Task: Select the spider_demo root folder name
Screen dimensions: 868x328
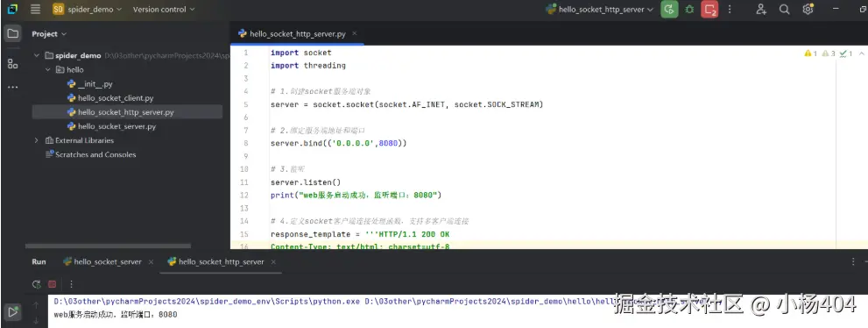Action: 78,55
